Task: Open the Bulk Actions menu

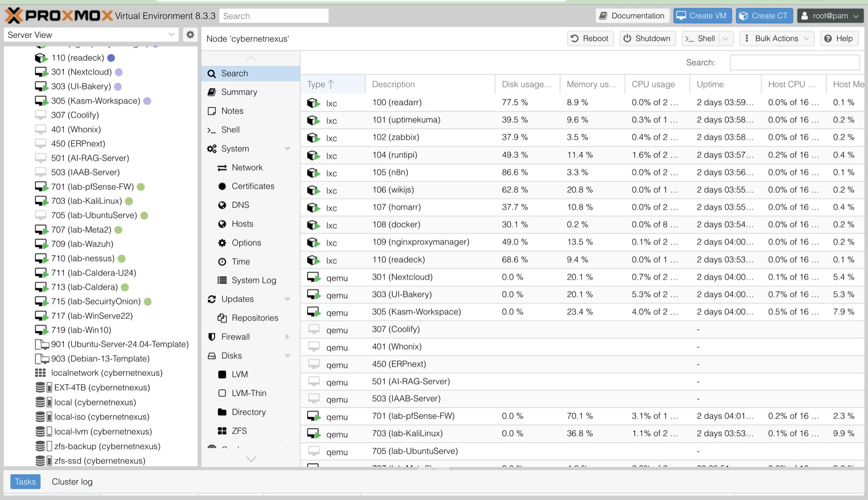Action: coord(776,38)
